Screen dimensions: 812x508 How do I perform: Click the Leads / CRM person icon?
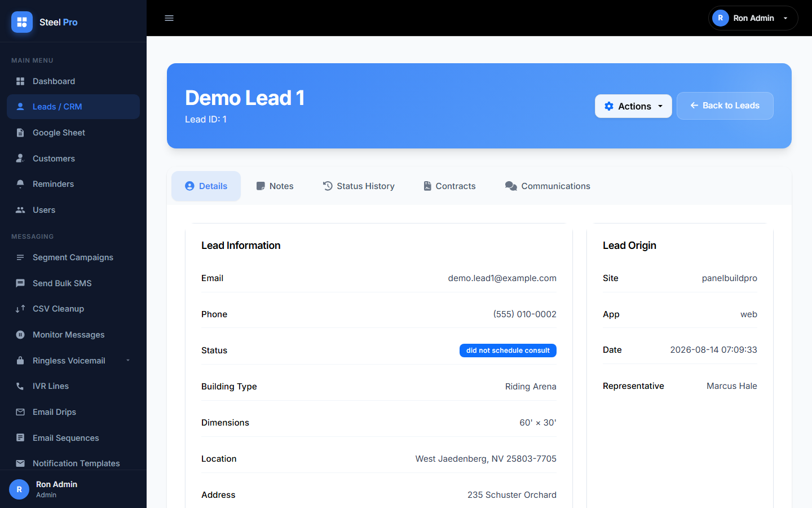(x=20, y=107)
